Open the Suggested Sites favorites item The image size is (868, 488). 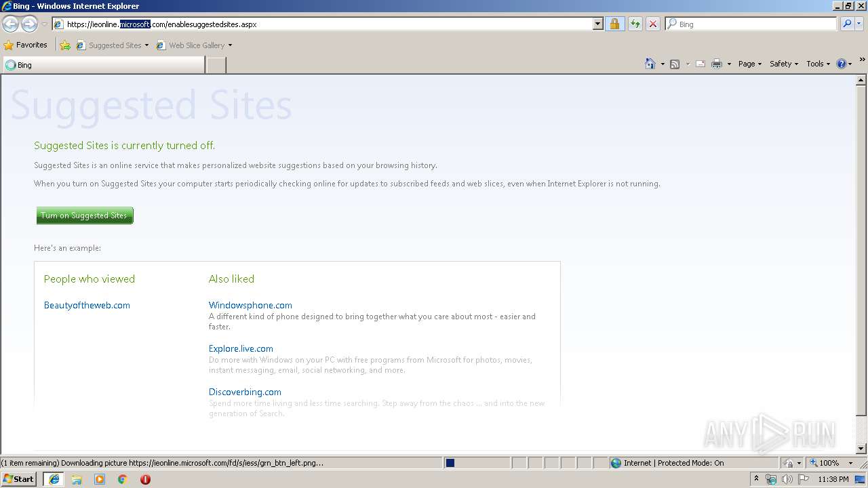click(x=112, y=45)
